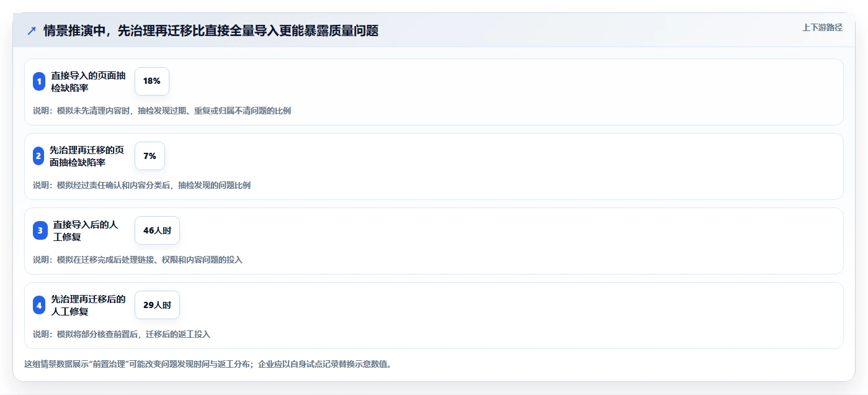
Task: Click the 上下游路径 label in header
Action: [822, 27]
